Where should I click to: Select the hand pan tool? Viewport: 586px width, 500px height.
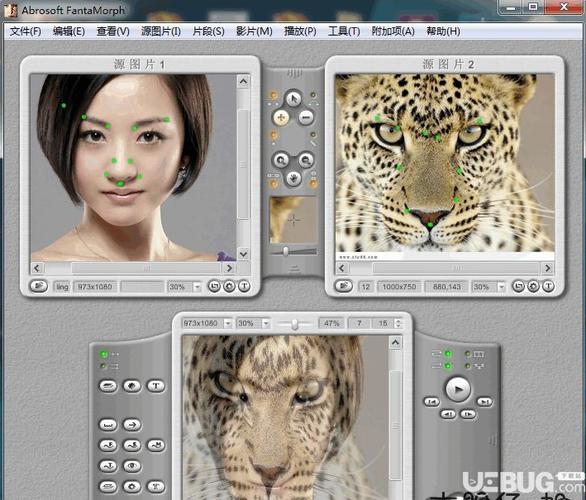[x=294, y=178]
